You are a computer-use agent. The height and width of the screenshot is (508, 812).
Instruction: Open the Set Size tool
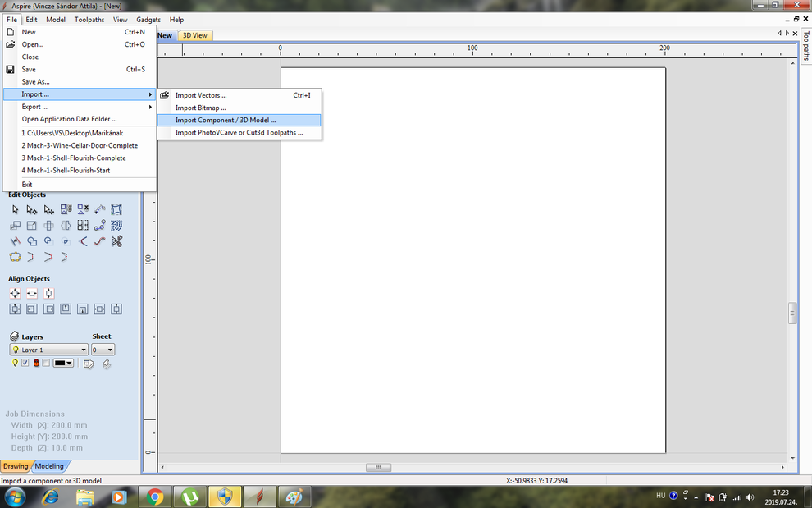tap(32, 226)
